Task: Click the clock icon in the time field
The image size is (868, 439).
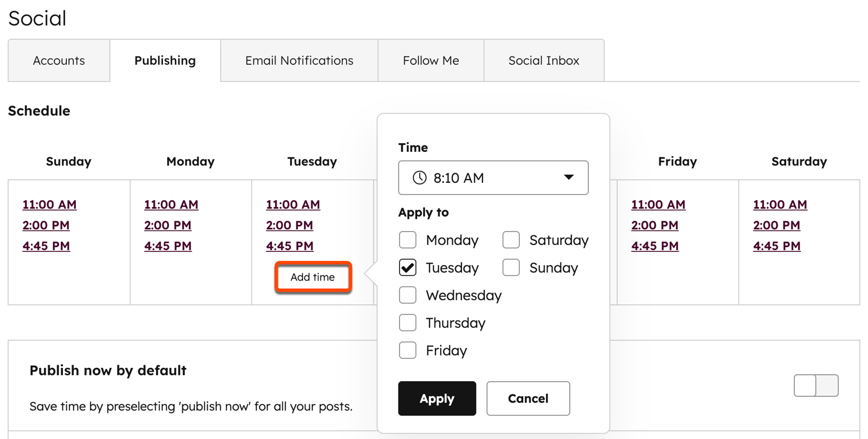Action: click(420, 178)
